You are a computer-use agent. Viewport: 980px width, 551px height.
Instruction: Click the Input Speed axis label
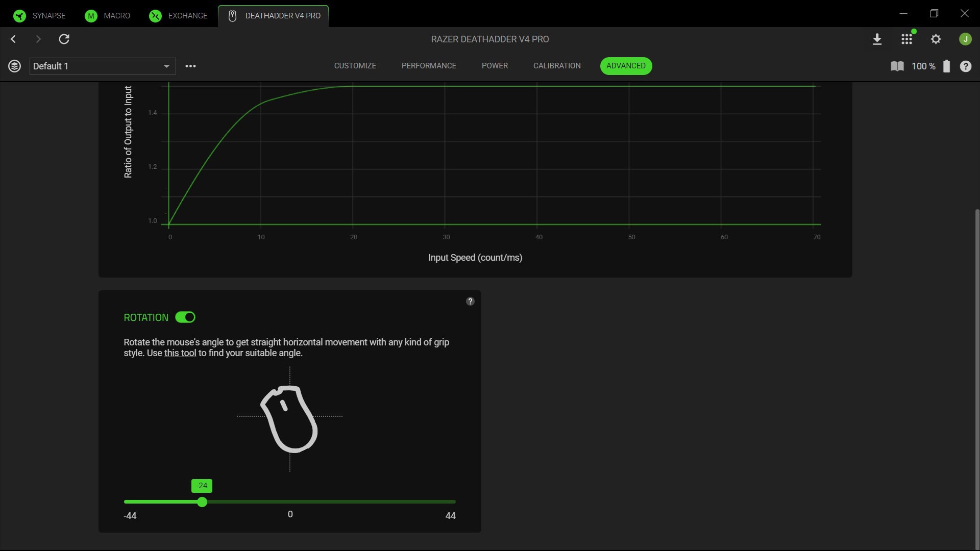click(x=475, y=258)
